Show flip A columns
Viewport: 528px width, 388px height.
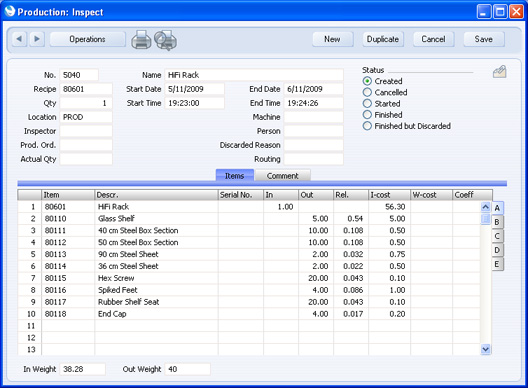(x=497, y=208)
